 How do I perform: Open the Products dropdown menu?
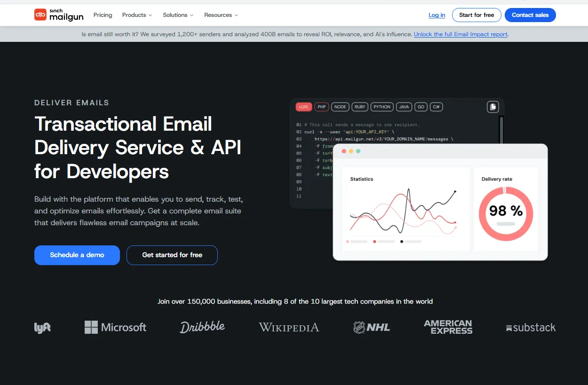(x=136, y=15)
